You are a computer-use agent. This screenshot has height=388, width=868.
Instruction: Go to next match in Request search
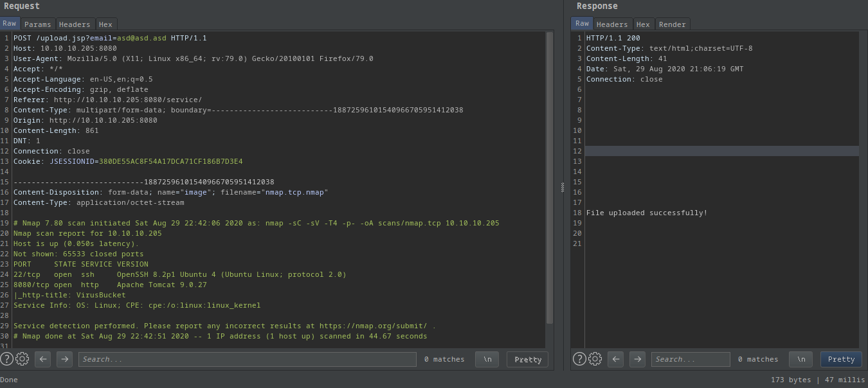click(64, 359)
